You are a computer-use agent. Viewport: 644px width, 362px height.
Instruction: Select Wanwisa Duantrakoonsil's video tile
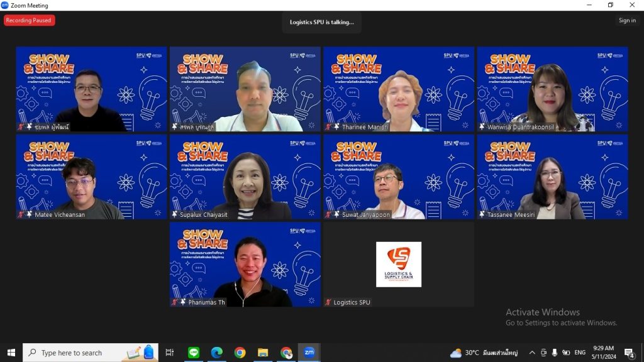pyautogui.click(x=552, y=89)
